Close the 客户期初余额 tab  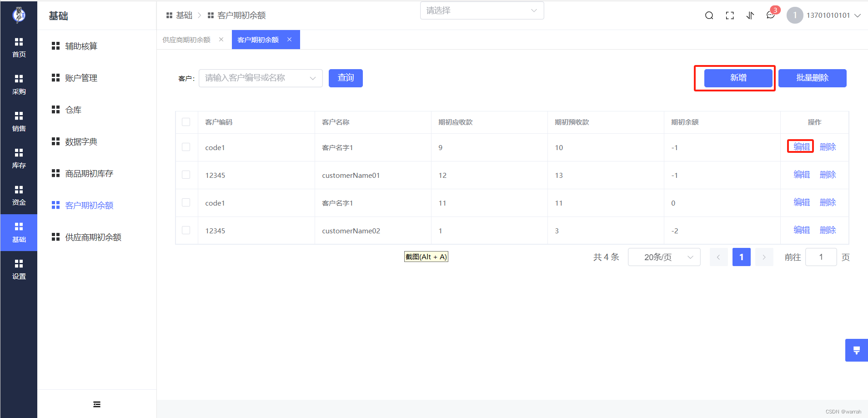pyautogui.click(x=289, y=40)
